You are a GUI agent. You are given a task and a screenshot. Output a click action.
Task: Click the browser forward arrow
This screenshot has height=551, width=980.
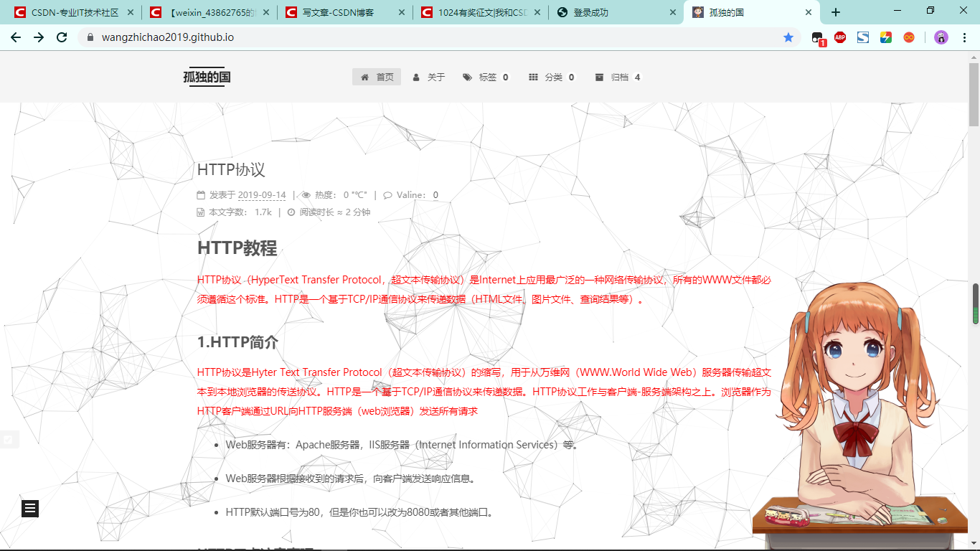(x=39, y=37)
